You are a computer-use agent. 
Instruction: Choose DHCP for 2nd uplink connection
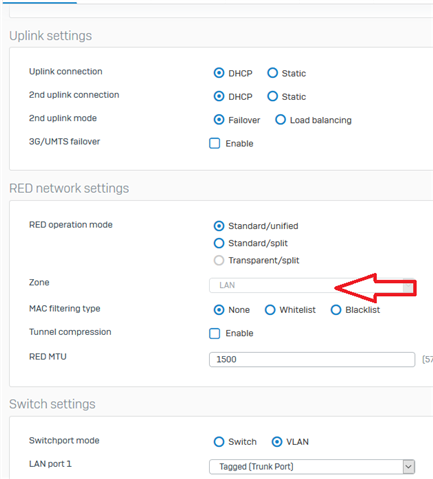coord(219,96)
